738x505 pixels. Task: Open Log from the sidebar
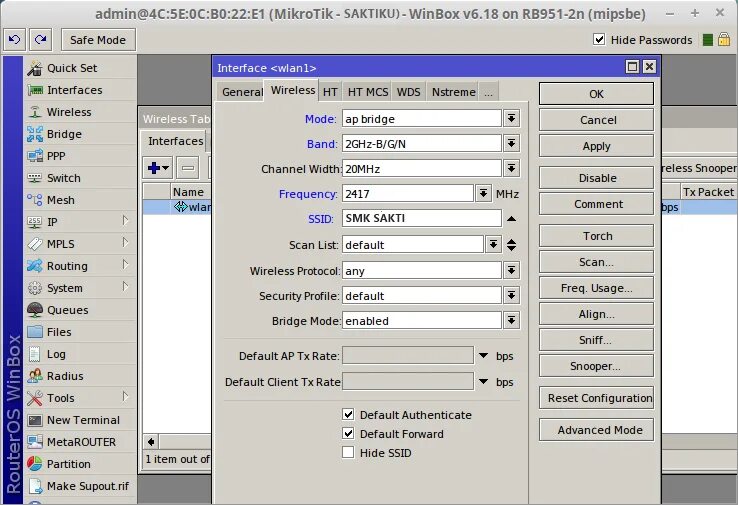[56, 354]
